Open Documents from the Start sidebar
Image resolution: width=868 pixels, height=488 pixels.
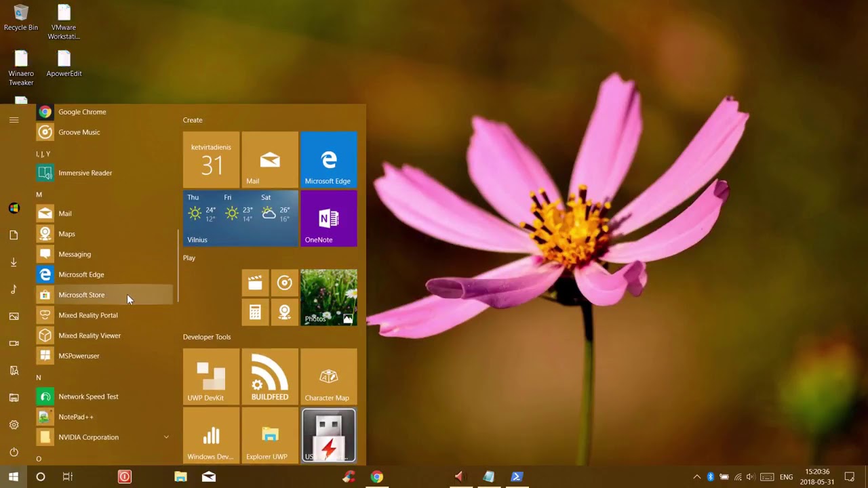pyautogui.click(x=14, y=235)
